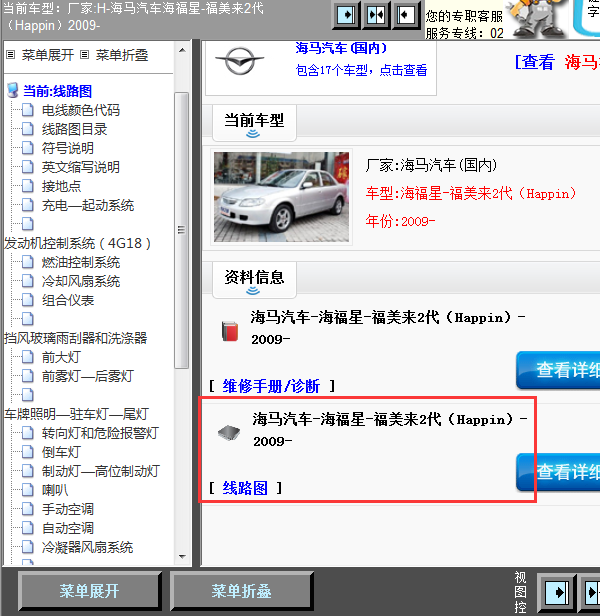Screen dimensions: 600x616
Task: Open 转向灯和危险报警灯 tree item
Action: (100, 433)
